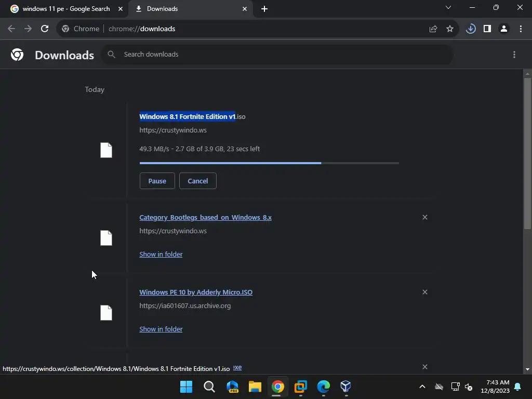Open the Downloads page more actions menu
Viewport: 532px width, 399px height.
[x=514, y=55]
